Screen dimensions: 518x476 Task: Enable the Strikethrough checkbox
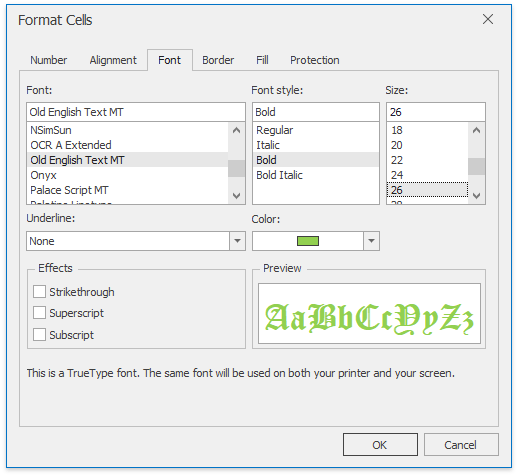39,292
